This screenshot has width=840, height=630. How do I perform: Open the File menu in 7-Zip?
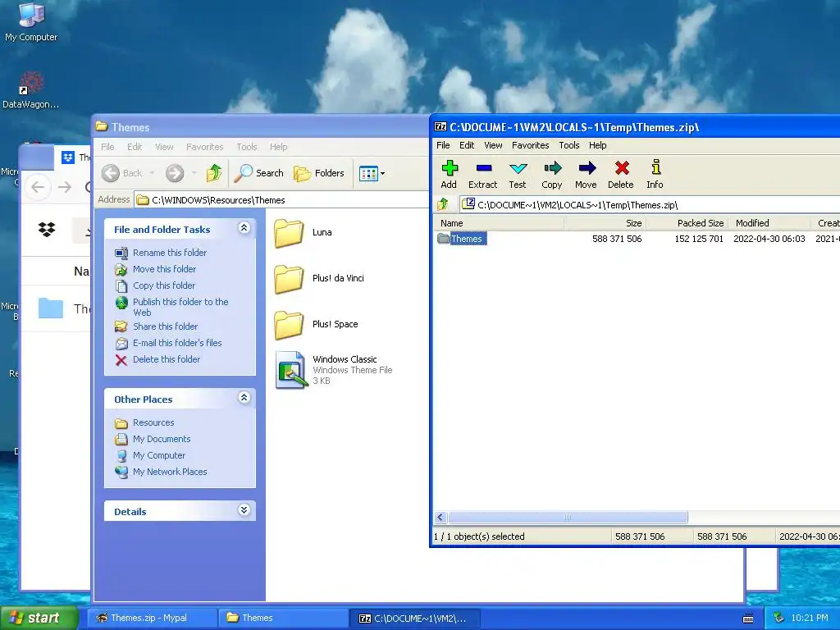coord(443,145)
